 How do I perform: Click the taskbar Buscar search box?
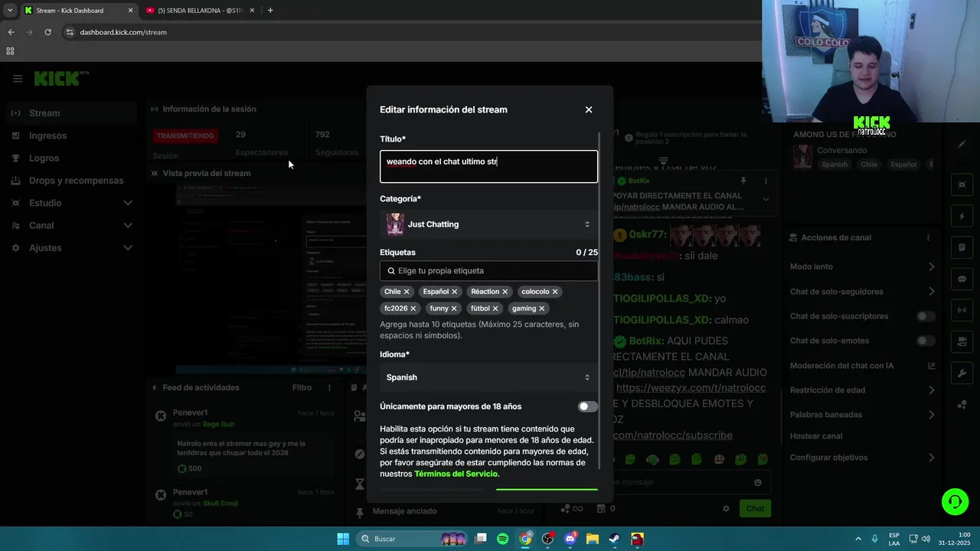click(412, 539)
